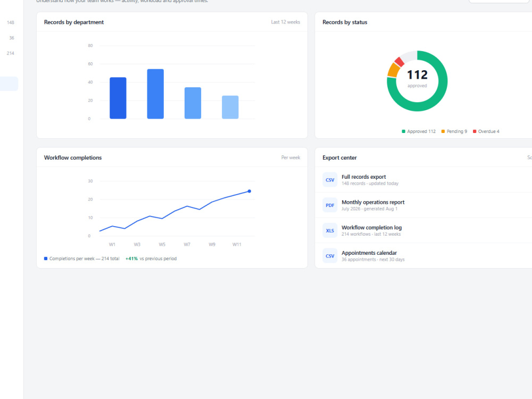Click the sidebar count 214
Viewport: 532px width, 399px height.
(x=11, y=53)
